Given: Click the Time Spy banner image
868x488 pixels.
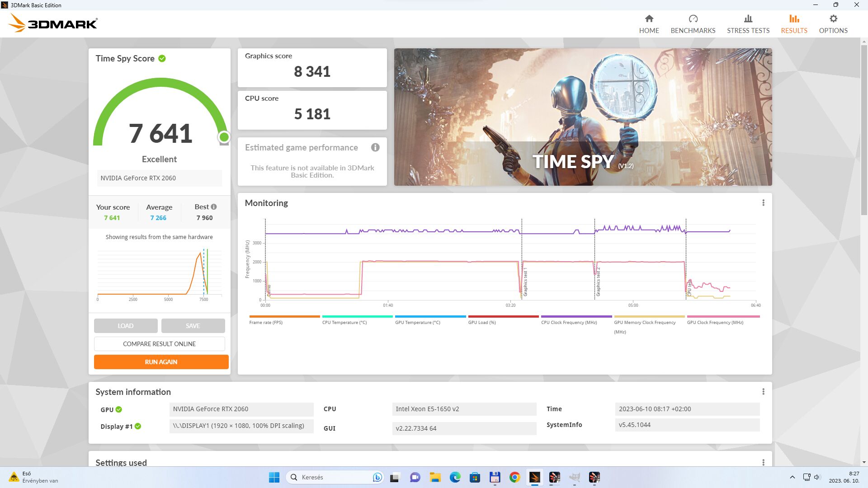Looking at the screenshot, I should (583, 117).
